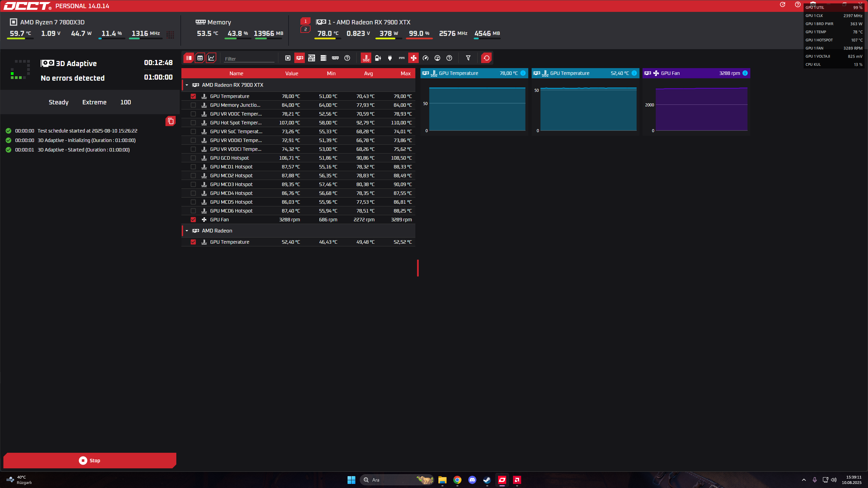Open Steam from the taskbar
Screen dimensions: 868x488
point(487,480)
